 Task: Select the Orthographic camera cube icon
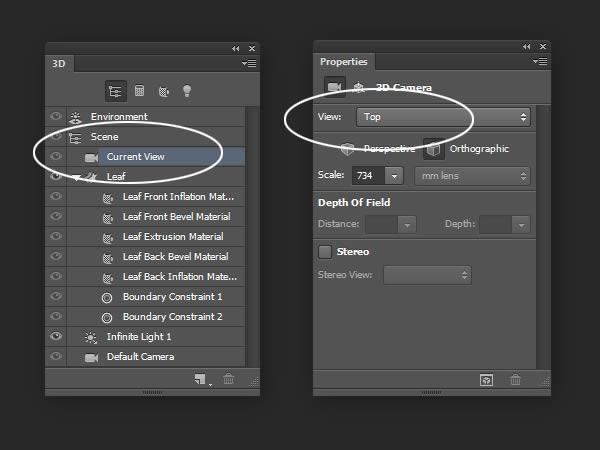coord(434,149)
